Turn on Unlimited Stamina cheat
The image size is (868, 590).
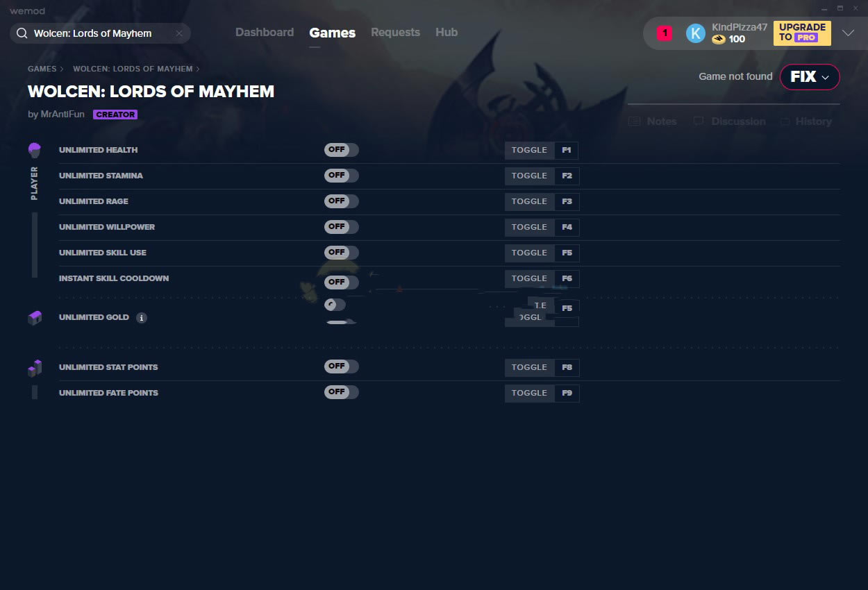[x=341, y=176]
